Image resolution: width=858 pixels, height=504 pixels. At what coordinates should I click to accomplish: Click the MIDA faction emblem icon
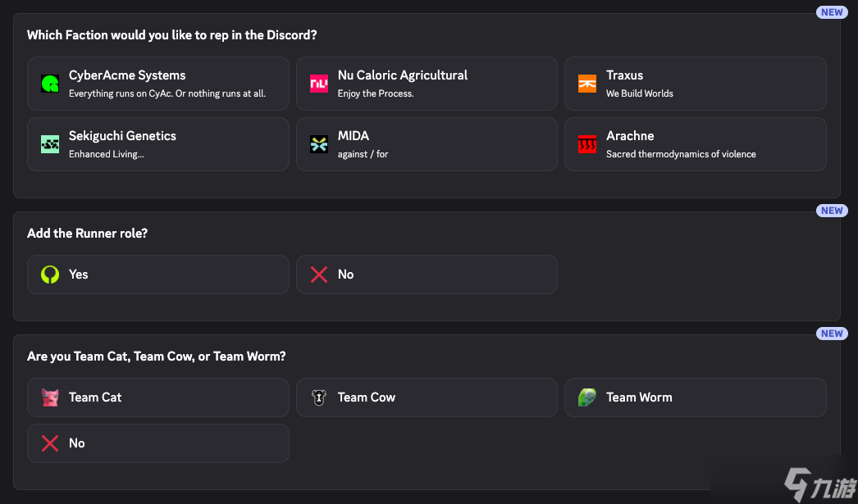click(318, 144)
